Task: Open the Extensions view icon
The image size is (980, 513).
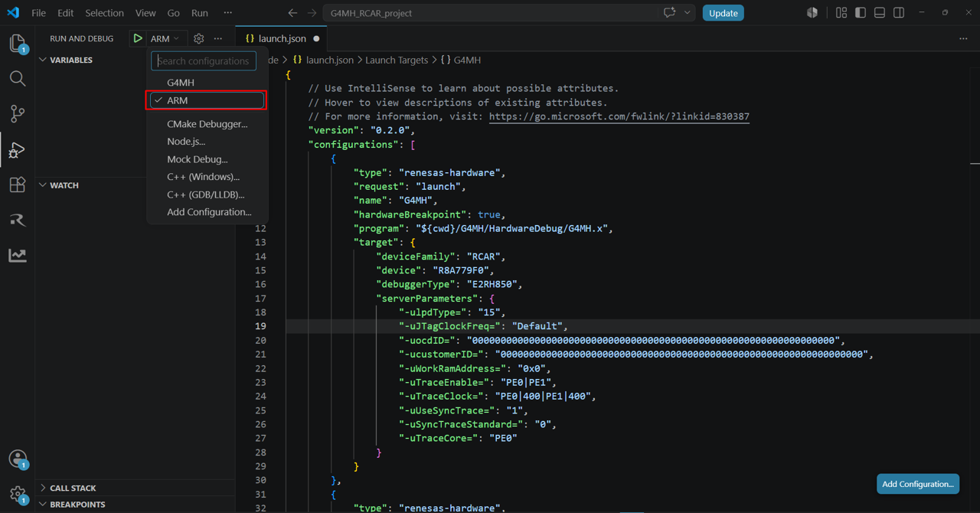Action: pyautogui.click(x=18, y=185)
